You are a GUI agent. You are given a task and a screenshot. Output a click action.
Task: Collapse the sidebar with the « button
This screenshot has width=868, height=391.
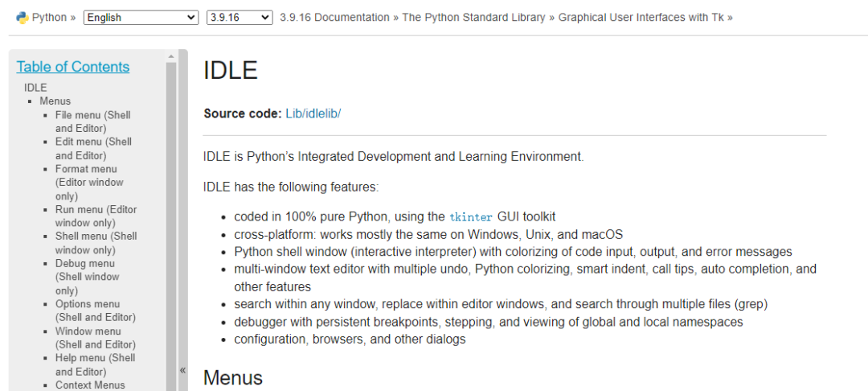[x=182, y=371]
